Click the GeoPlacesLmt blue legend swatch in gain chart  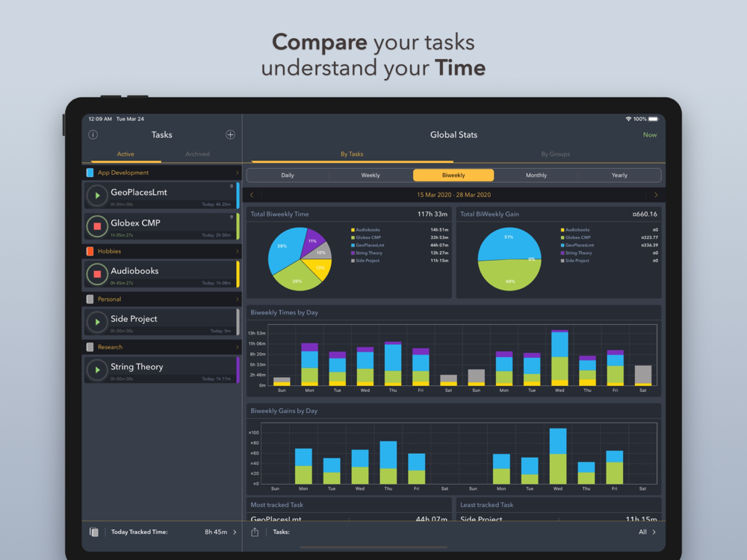click(x=562, y=245)
